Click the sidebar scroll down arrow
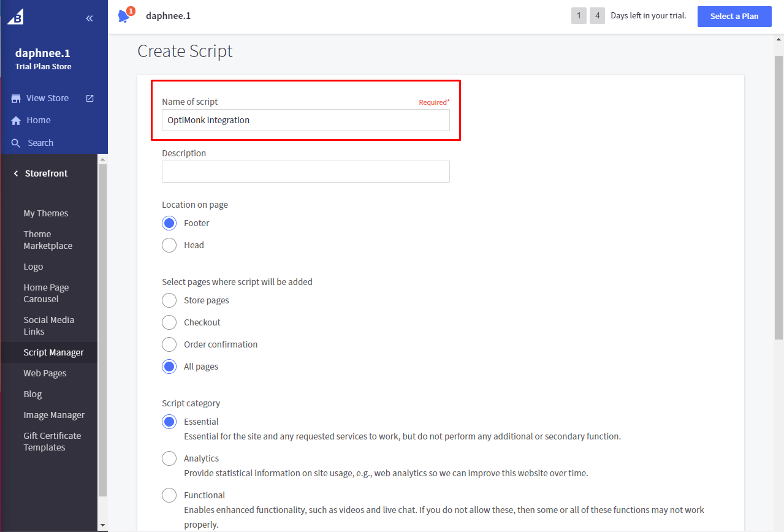This screenshot has width=784, height=532. (x=102, y=526)
